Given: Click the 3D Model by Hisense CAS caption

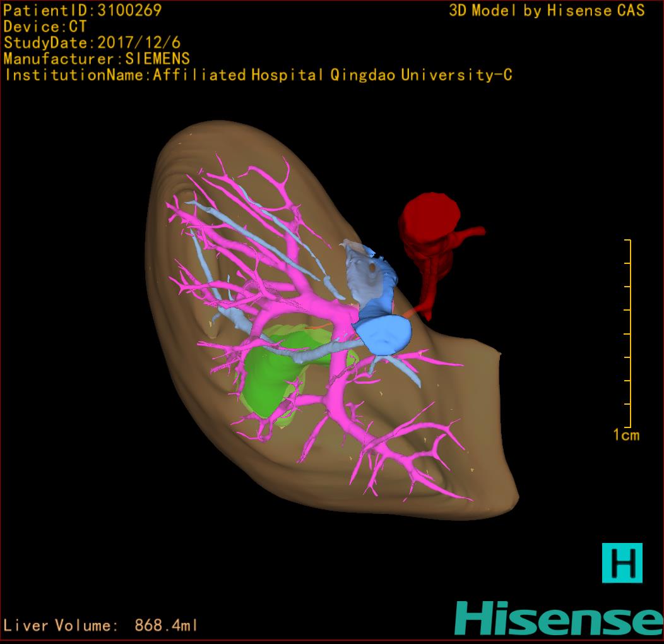Looking at the screenshot, I should coord(547,10).
